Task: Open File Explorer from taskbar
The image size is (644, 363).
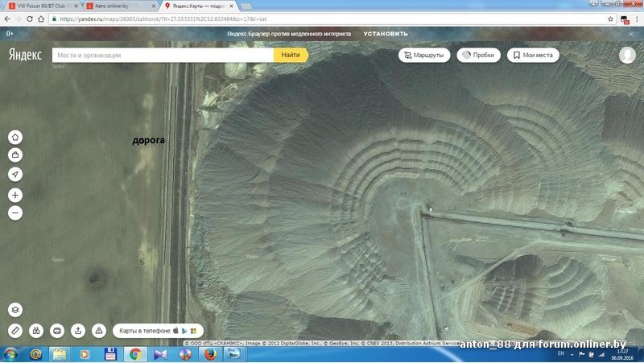Action: [60, 354]
